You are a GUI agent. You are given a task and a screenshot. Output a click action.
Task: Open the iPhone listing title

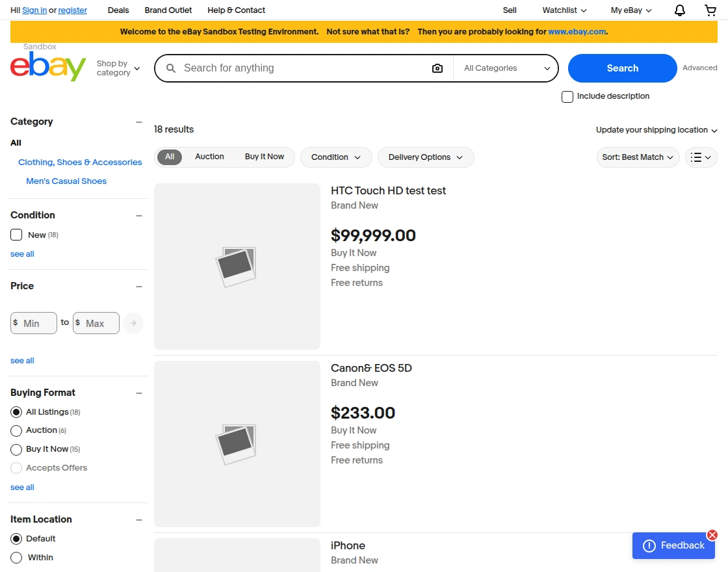click(348, 545)
